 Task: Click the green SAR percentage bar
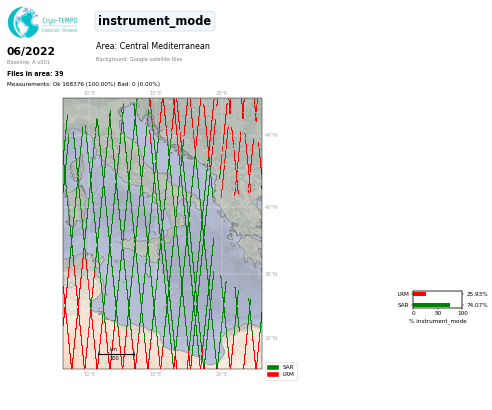point(432,305)
